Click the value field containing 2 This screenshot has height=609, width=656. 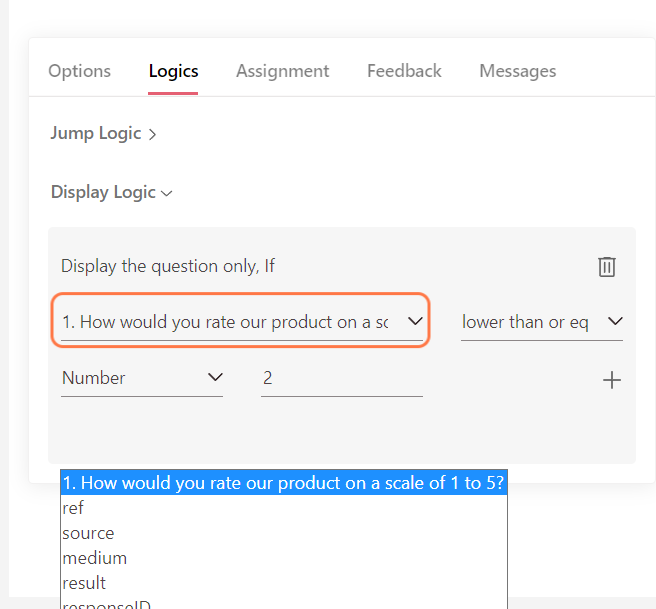pos(341,378)
